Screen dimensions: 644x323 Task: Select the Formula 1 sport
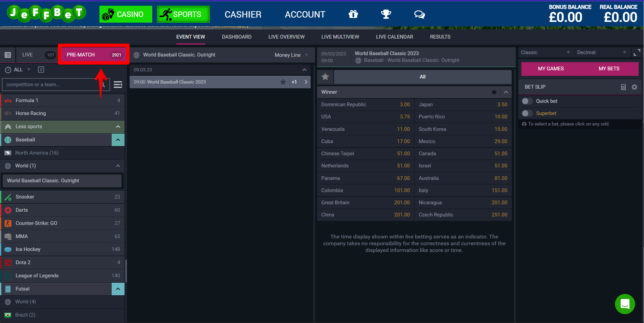pyautogui.click(x=63, y=100)
